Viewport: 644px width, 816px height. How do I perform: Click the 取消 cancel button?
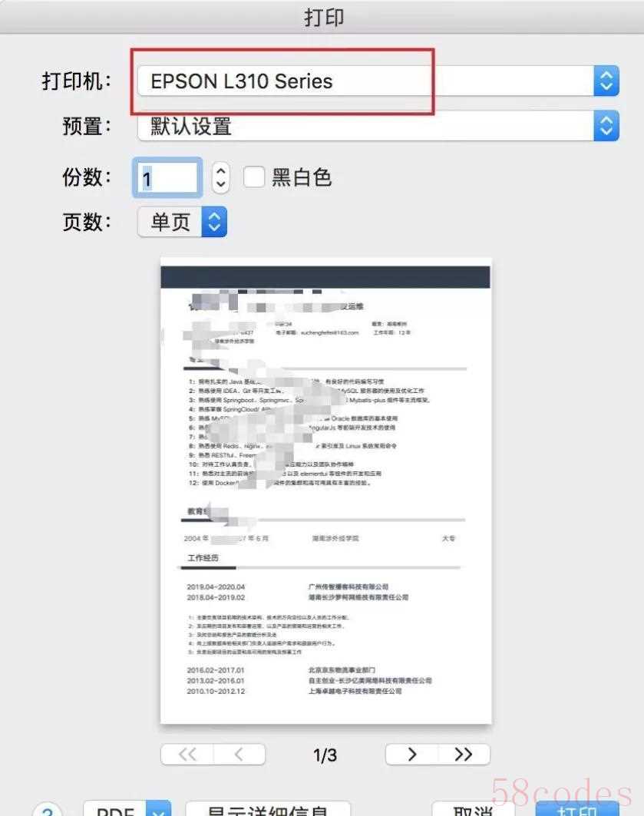coord(472,809)
